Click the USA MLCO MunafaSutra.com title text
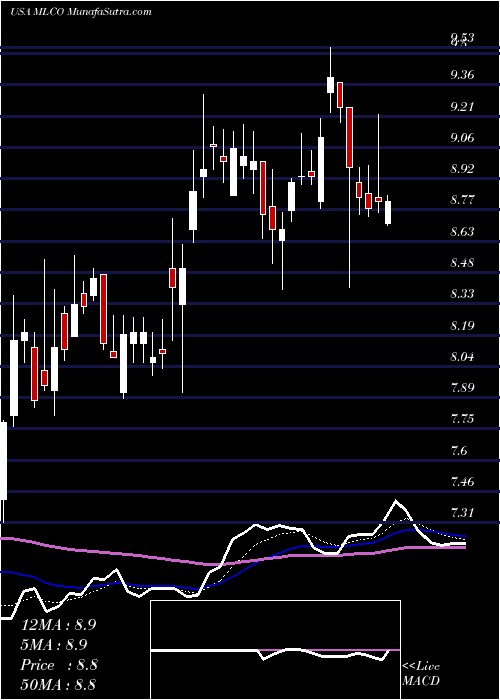 (x=81, y=11)
